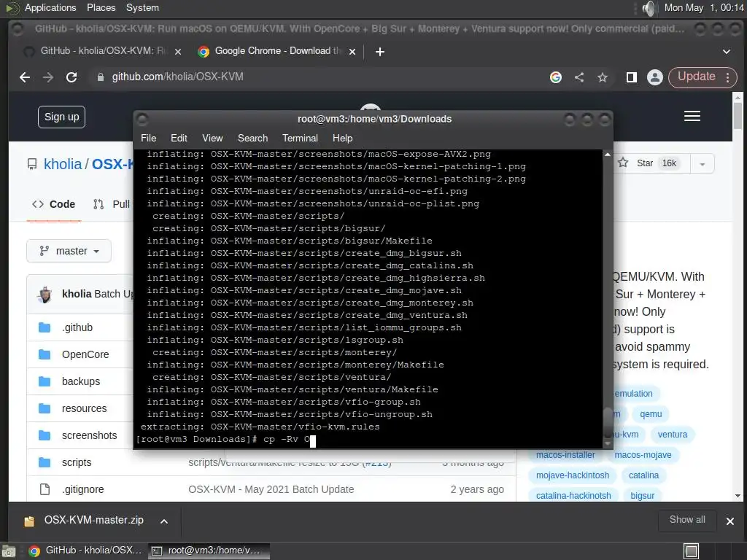The image size is (747, 560).
Task: Click the volume speaker icon in top panel
Action: point(649,8)
